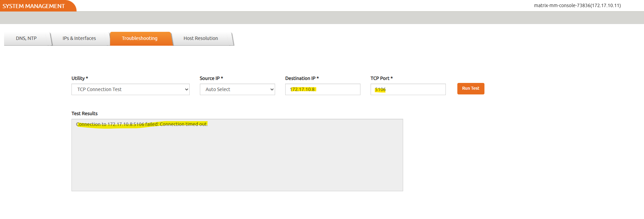Click the Test Results heading
The image size is (644, 219).
84,113
